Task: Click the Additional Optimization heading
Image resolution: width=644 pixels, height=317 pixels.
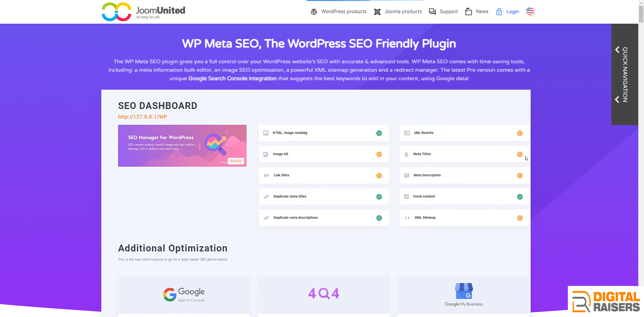Action: pos(173,248)
